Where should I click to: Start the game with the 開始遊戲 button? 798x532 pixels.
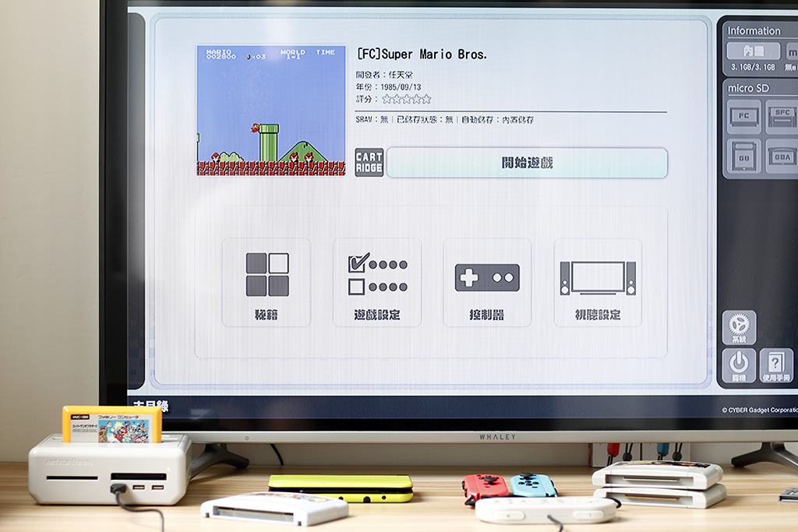[527, 163]
